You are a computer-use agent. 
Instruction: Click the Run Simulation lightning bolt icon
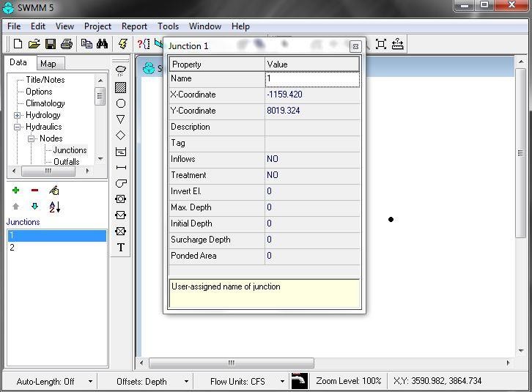(x=123, y=44)
